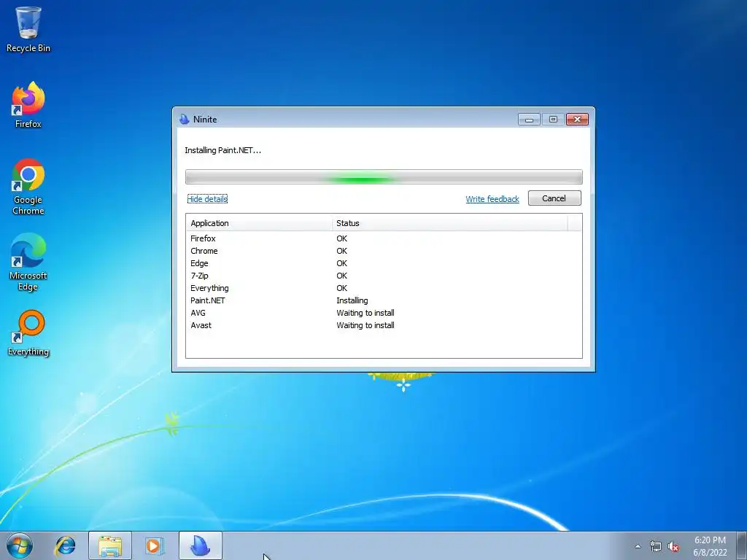Screen dimensions: 747x560
Task: Select the Microsoft Edge desktop shortcut
Action: [28, 262]
